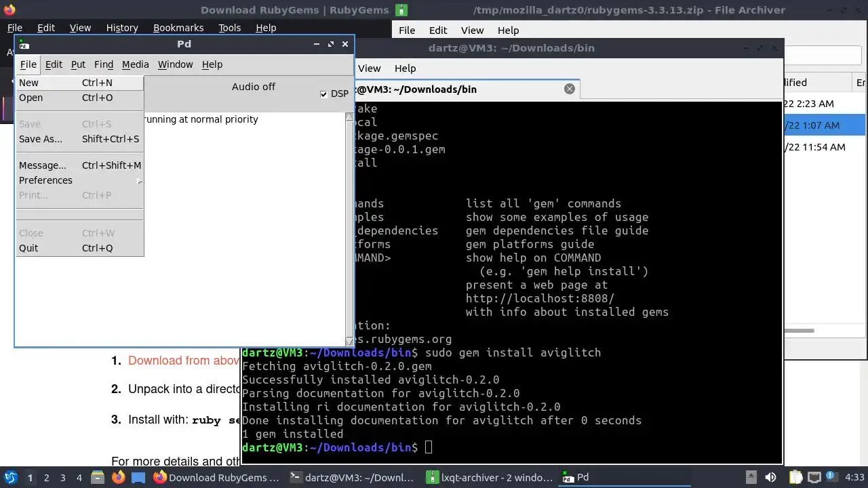Switch to Download RubyGems taskbar entry
868x488 pixels.
coord(217,478)
